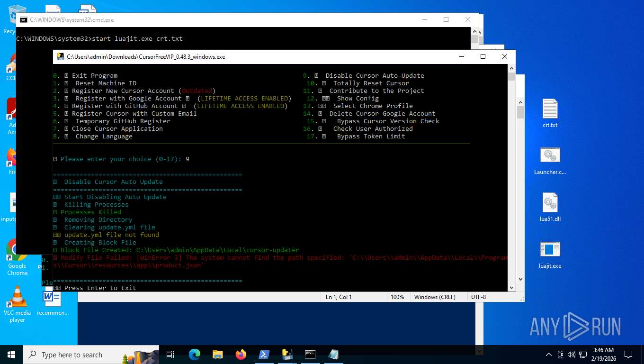
Task: Launch Microsoft Edge from the taskbar
Action: pyautogui.click(x=195, y=355)
